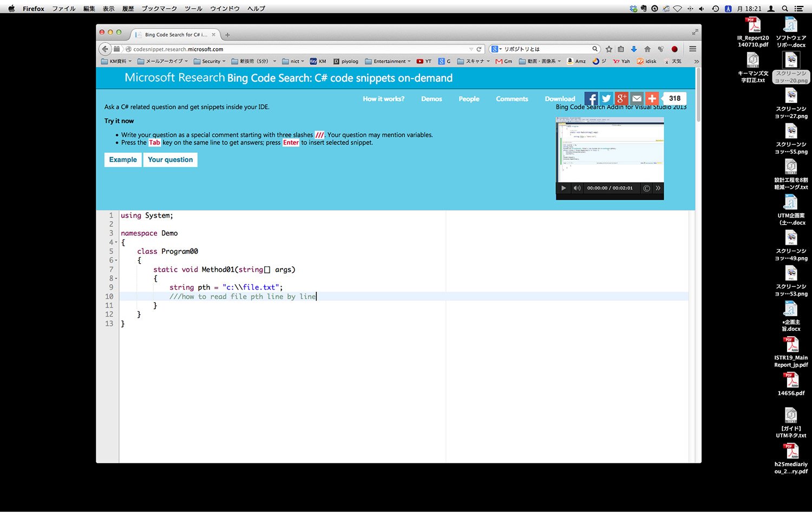Click the copyright icon on the video player

click(x=646, y=188)
